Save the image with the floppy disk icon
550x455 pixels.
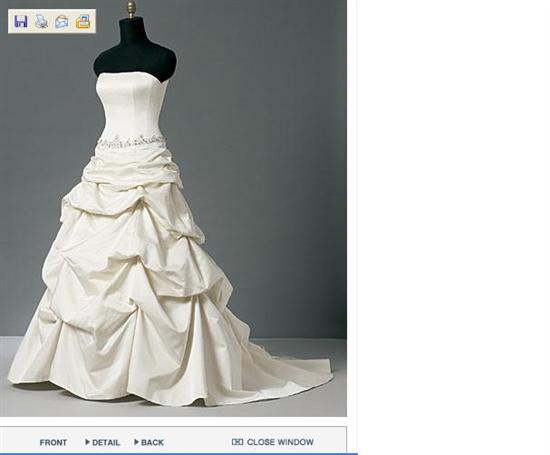(x=21, y=21)
